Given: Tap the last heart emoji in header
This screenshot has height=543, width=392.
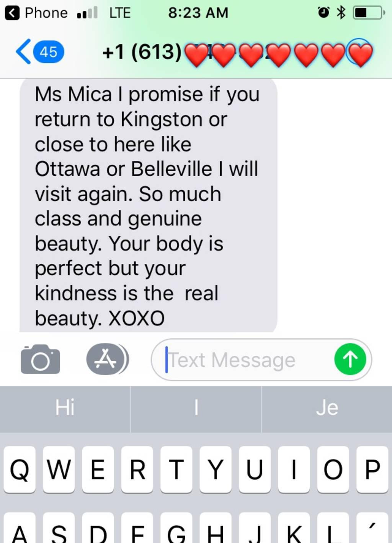Looking at the screenshot, I should 360,54.
